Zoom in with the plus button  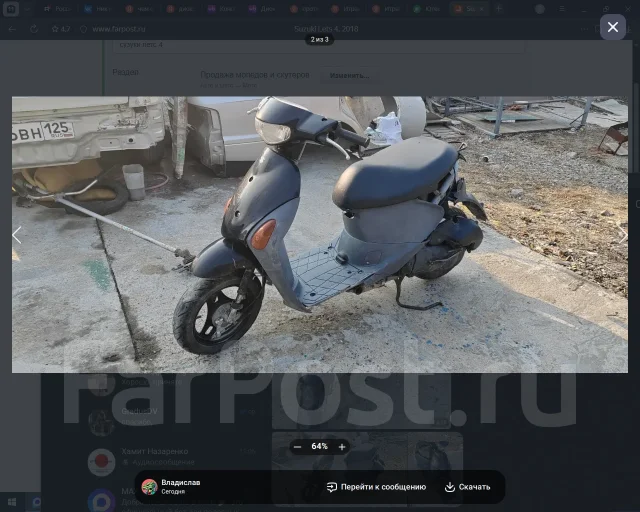(x=342, y=447)
